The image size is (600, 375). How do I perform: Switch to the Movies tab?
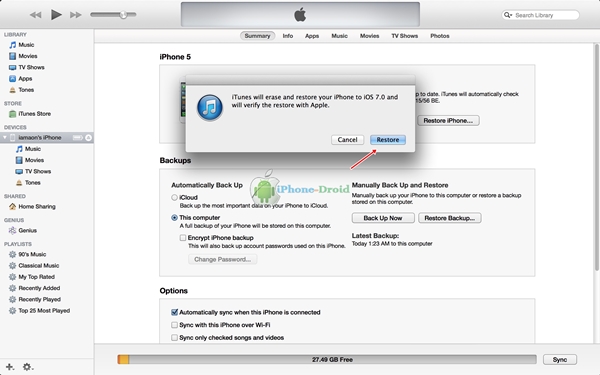click(x=369, y=36)
